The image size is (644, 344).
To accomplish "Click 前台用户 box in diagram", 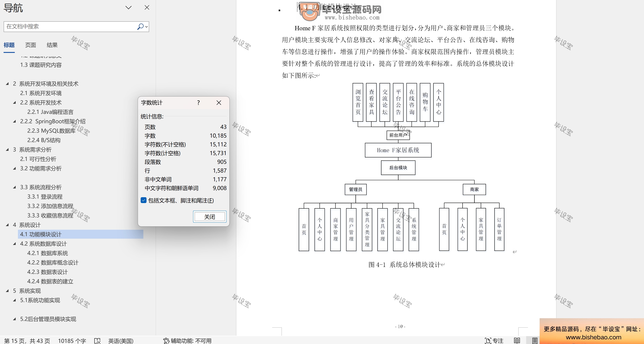I will click(398, 135).
